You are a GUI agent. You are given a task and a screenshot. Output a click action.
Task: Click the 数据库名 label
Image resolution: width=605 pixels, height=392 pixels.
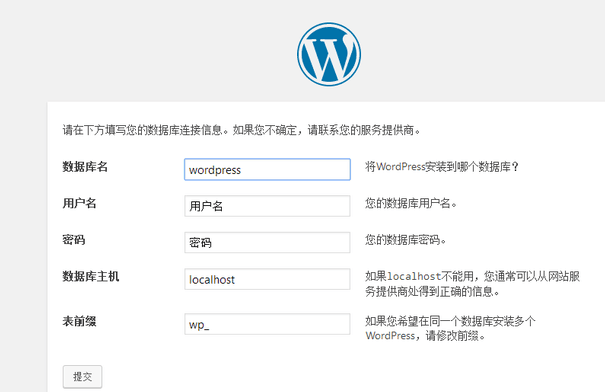pyautogui.click(x=85, y=167)
